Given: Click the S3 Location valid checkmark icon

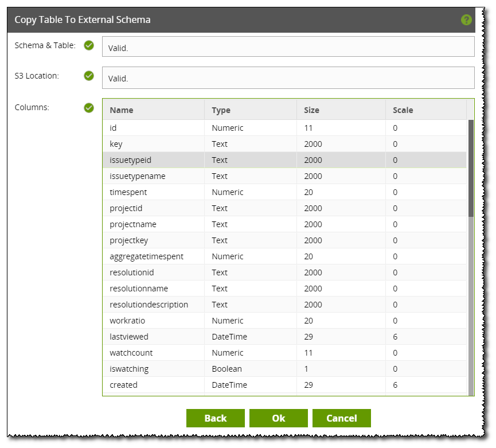Looking at the screenshot, I should [89, 76].
